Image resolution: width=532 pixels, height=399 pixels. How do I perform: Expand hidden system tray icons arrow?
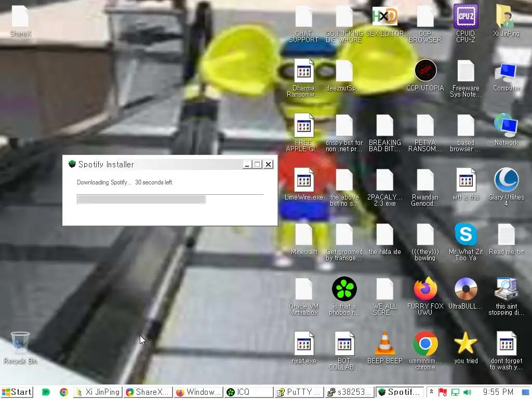coord(431,392)
